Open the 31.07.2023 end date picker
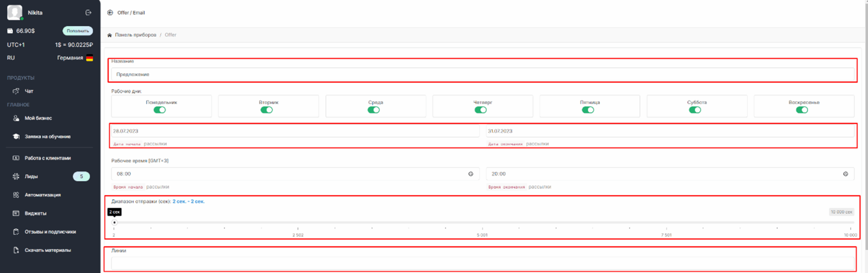 tap(670, 131)
